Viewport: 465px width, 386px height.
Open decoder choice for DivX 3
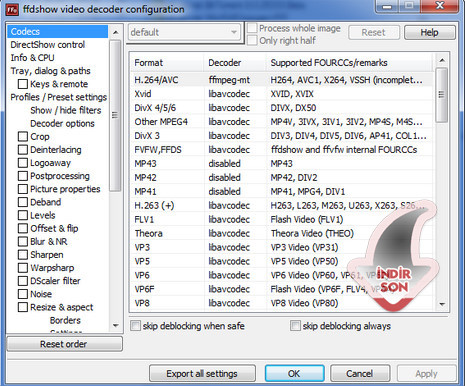(x=229, y=136)
